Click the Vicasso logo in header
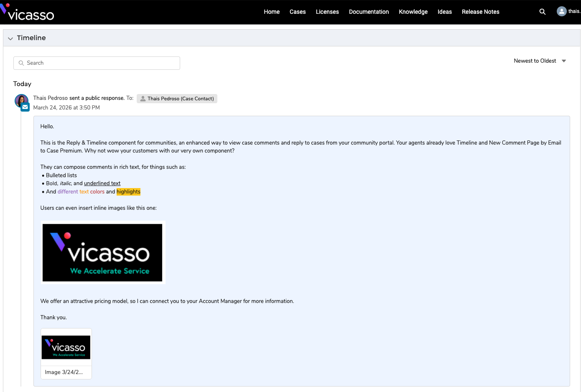This screenshot has height=392, width=581. coord(27,13)
